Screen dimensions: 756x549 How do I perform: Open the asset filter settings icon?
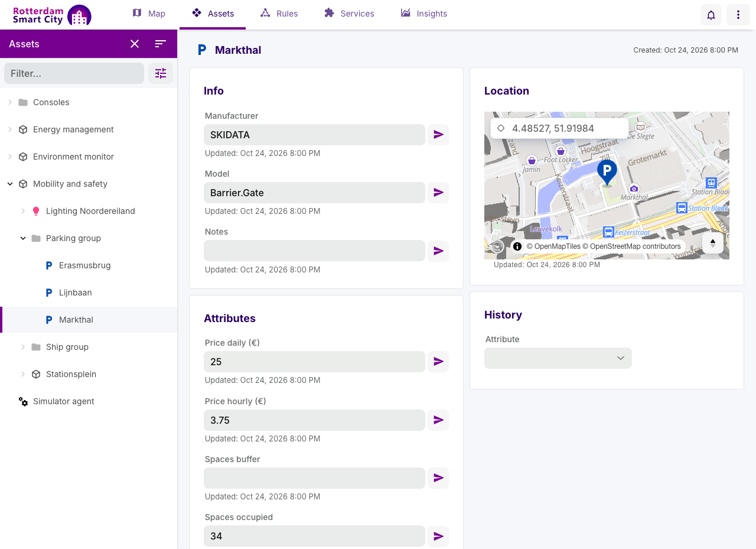coord(161,73)
